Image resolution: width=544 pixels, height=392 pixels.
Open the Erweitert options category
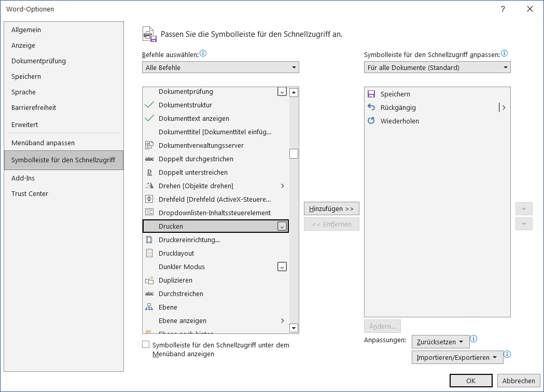[64, 124]
